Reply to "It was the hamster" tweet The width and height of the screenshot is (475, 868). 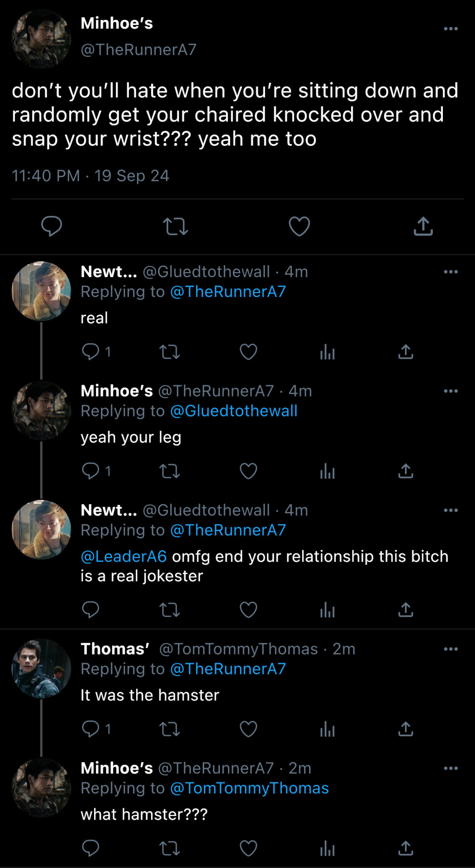pyautogui.click(x=90, y=729)
